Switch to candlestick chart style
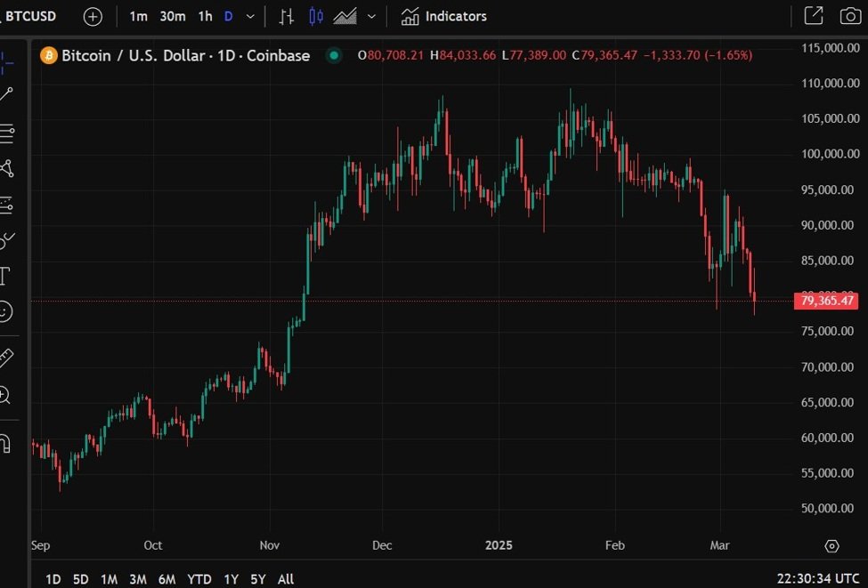Screen dimensions: 868x588 (x=316, y=16)
